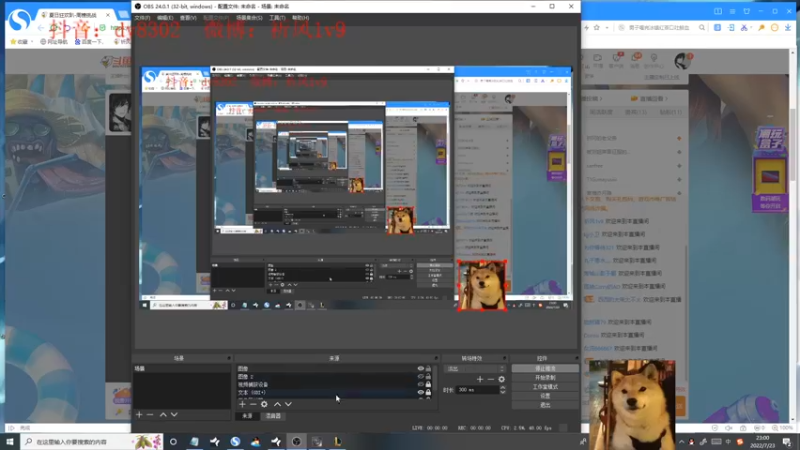Remove scene transition with minus icon
Viewport: 800px width, 450px height.
pyautogui.click(x=490, y=379)
